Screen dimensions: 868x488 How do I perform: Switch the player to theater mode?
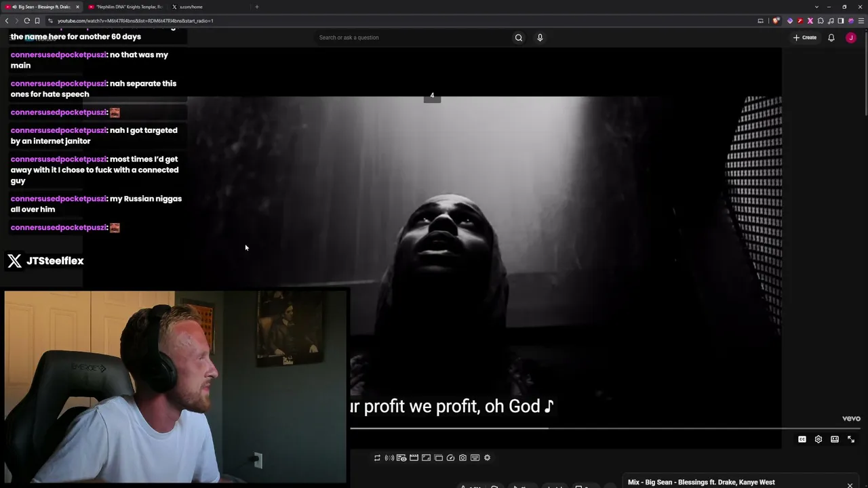tap(835, 439)
